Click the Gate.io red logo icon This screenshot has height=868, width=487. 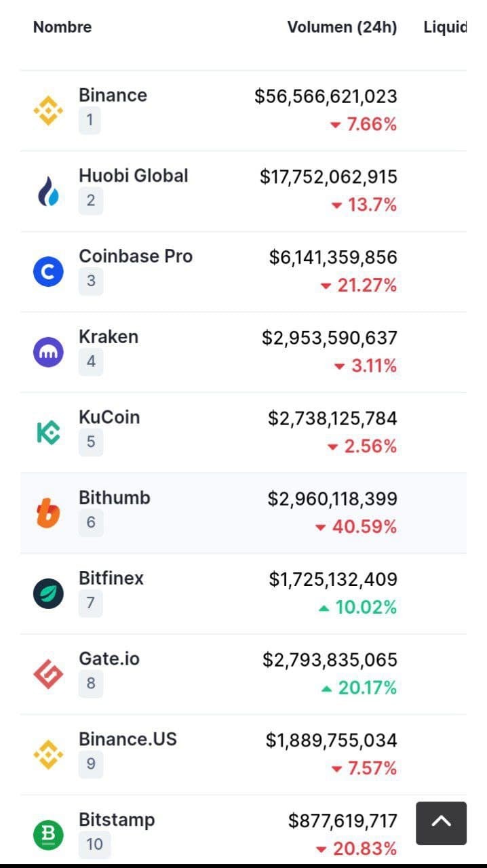click(x=48, y=675)
